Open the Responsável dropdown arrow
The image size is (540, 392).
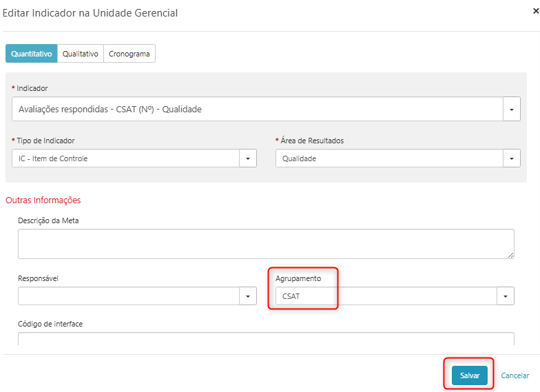pyautogui.click(x=248, y=296)
